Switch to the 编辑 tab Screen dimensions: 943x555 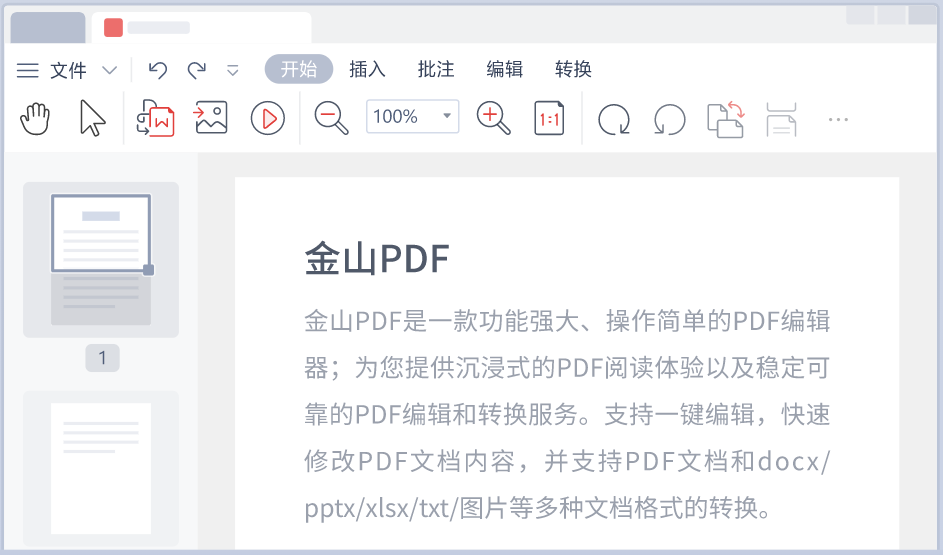tap(505, 69)
